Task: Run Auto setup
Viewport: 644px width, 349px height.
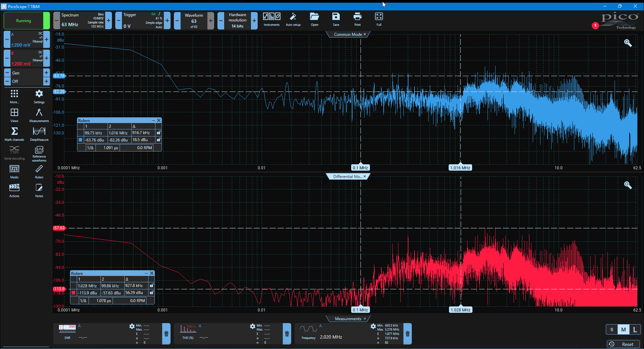Action: [x=293, y=19]
